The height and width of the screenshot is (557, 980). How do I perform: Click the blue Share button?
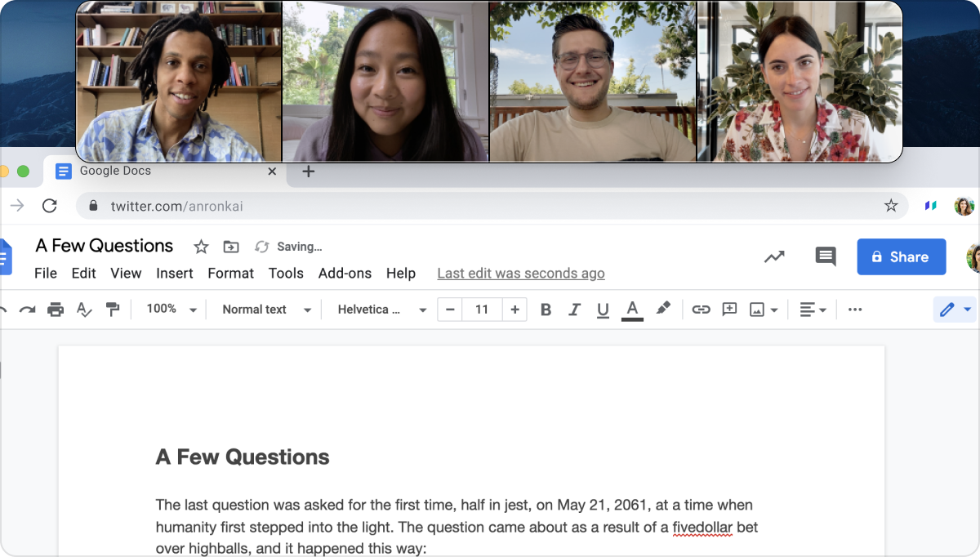pos(902,256)
